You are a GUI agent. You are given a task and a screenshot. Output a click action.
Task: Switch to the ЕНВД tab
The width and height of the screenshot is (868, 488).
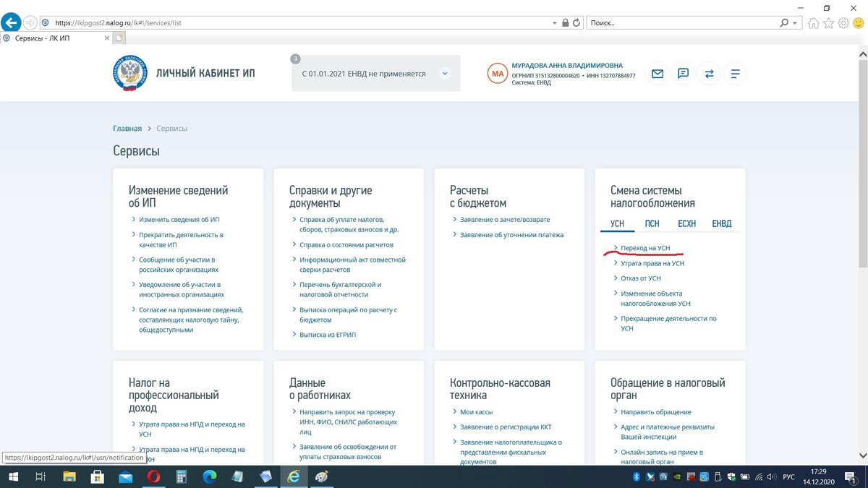pyautogui.click(x=721, y=223)
